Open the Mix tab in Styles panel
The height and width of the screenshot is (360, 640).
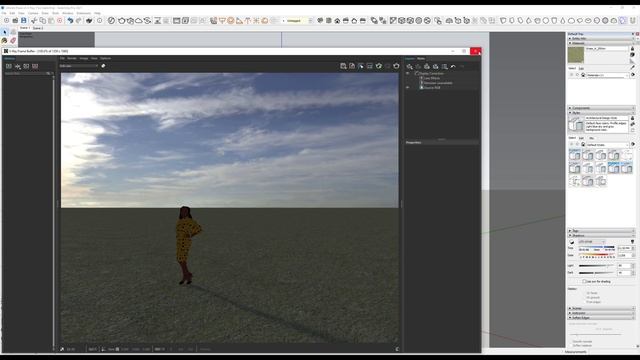pos(591,138)
